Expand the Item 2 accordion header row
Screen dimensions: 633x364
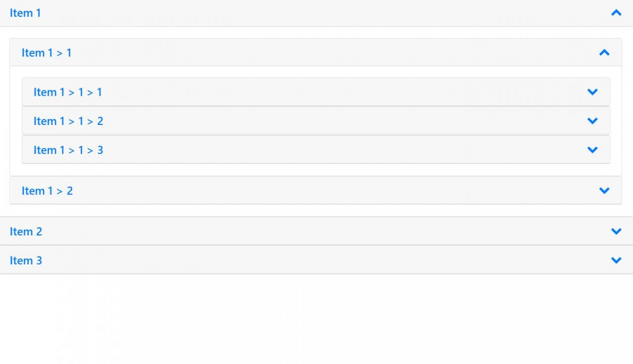coord(316,231)
